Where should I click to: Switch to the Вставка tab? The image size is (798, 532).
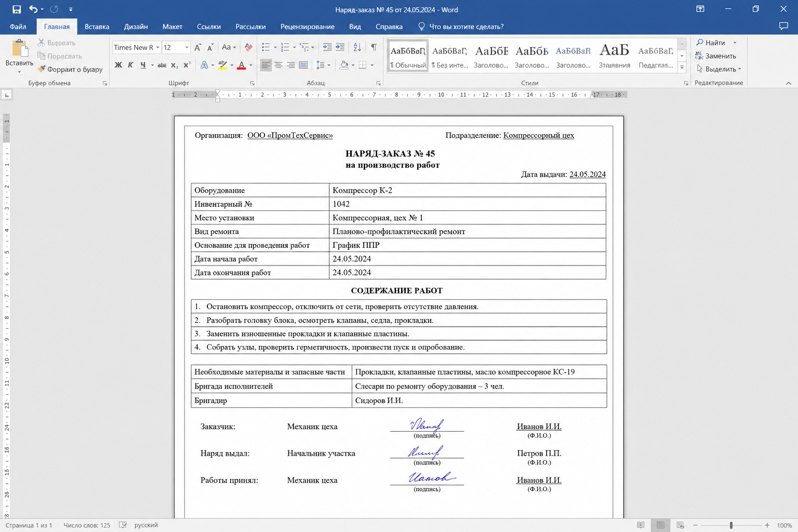click(x=97, y=26)
